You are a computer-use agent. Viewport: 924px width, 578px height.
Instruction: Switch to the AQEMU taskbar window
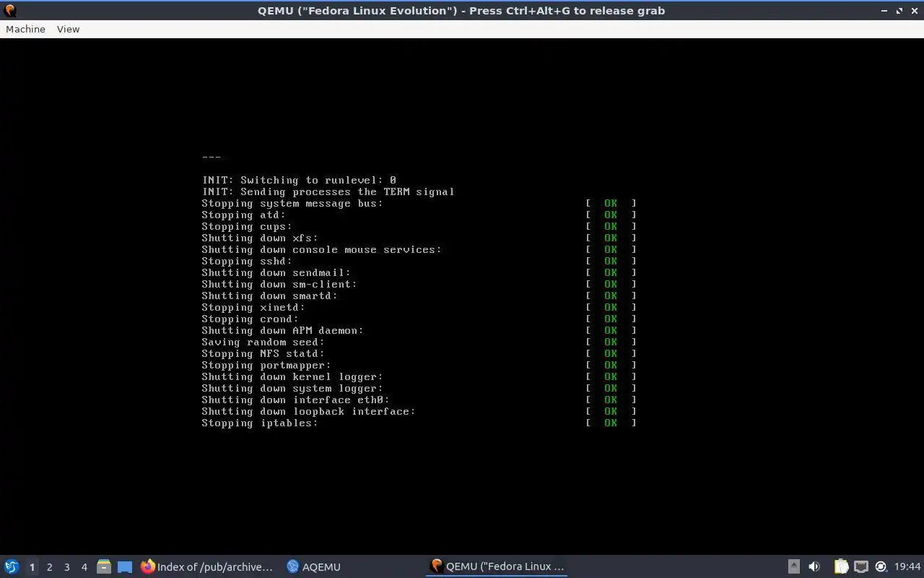tap(314, 567)
